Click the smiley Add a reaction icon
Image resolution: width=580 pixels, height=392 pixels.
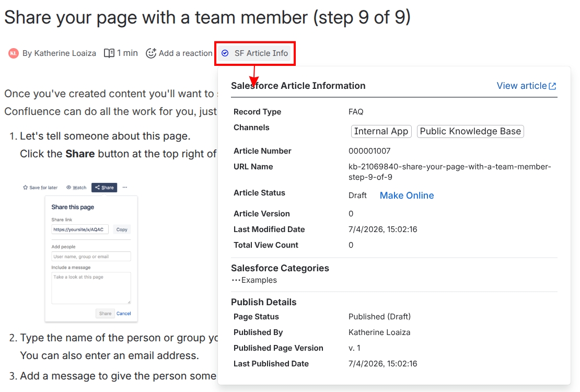[x=150, y=53]
